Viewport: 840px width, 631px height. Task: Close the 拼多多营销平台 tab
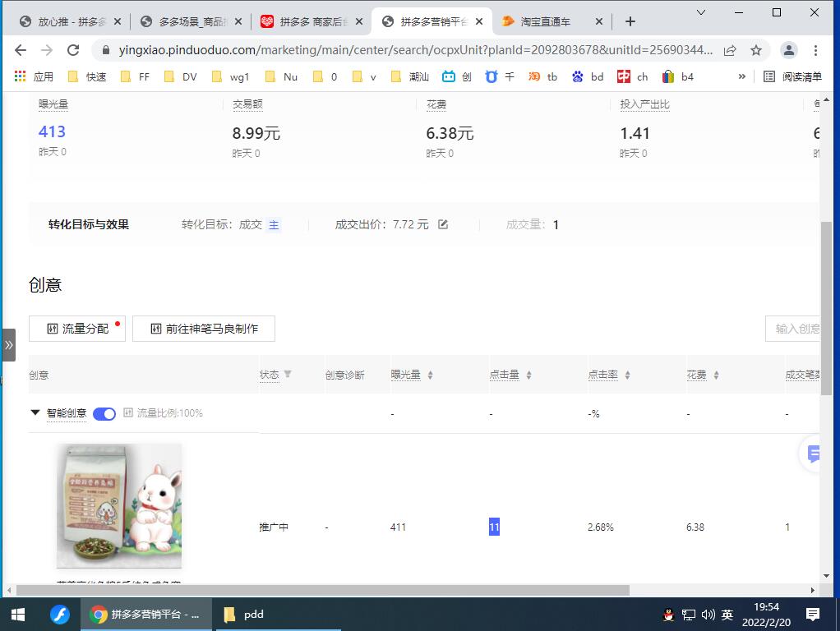(479, 21)
